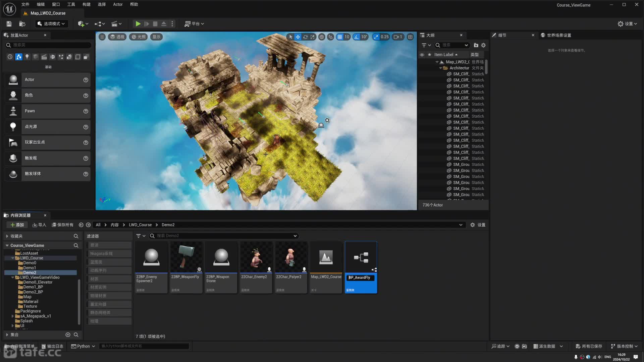
Task: Toggle the 蓝图类 filter
Action: 109,262
